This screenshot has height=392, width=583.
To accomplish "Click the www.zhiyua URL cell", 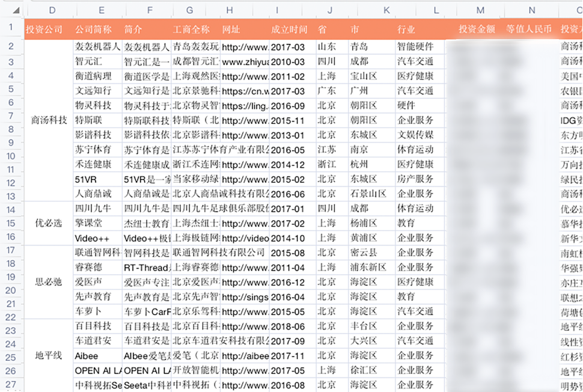I will [245, 62].
